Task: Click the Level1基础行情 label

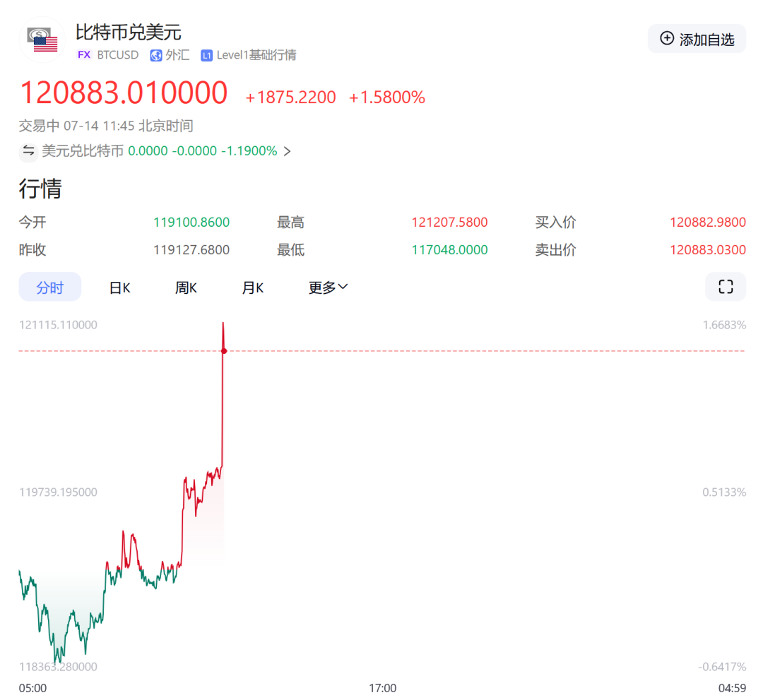Action: 256,55
